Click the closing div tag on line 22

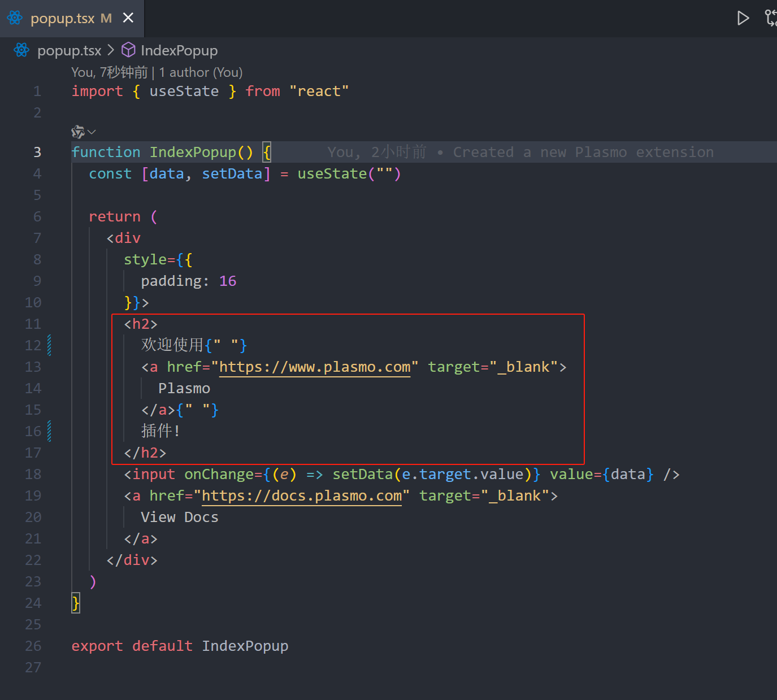tap(132, 560)
